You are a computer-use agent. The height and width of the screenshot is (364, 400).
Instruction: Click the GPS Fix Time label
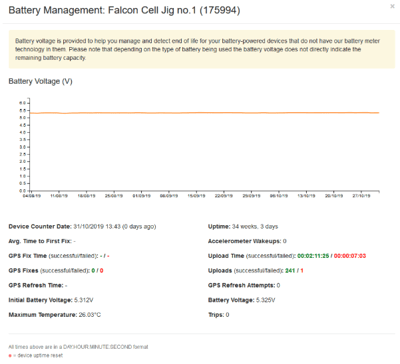tap(28, 256)
